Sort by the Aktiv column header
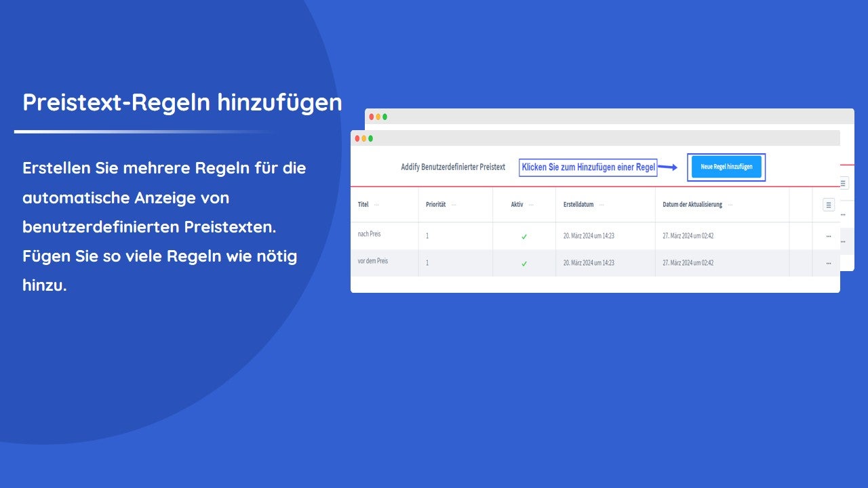Screen dimensions: 868x488 pos(517,205)
